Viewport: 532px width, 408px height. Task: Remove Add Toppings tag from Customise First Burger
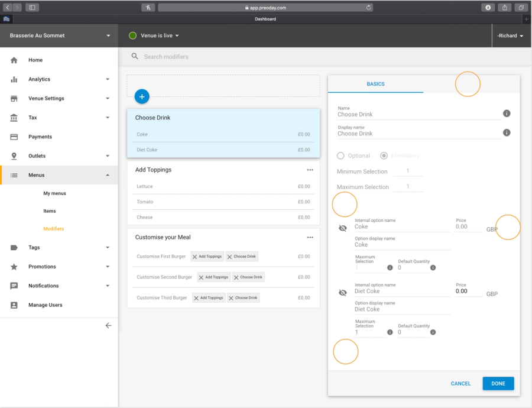click(194, 257)
